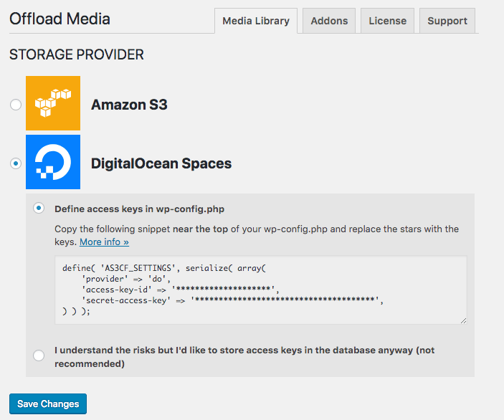Click the DigitalOcean Spaces label text
The image size is (504, 420).
[161, 163]
